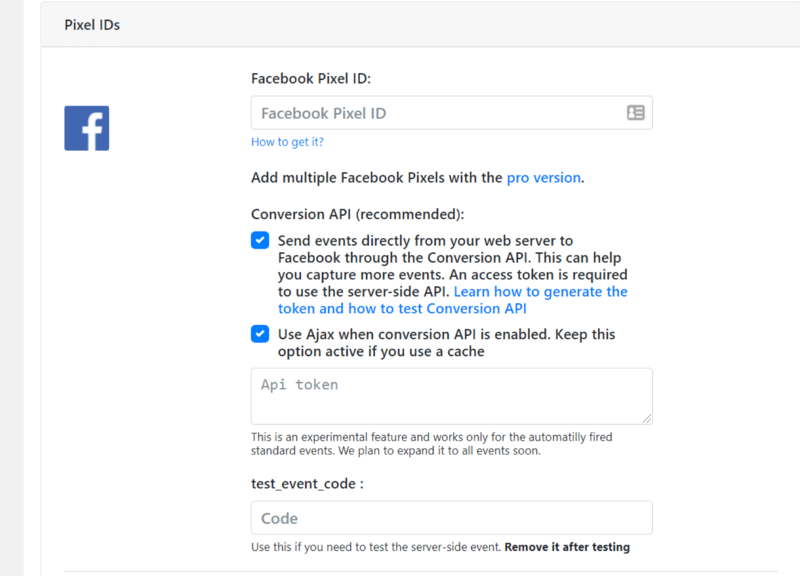800x576 pixels.
Task: Follow the "pro version" link
Action: pos(543,178)
